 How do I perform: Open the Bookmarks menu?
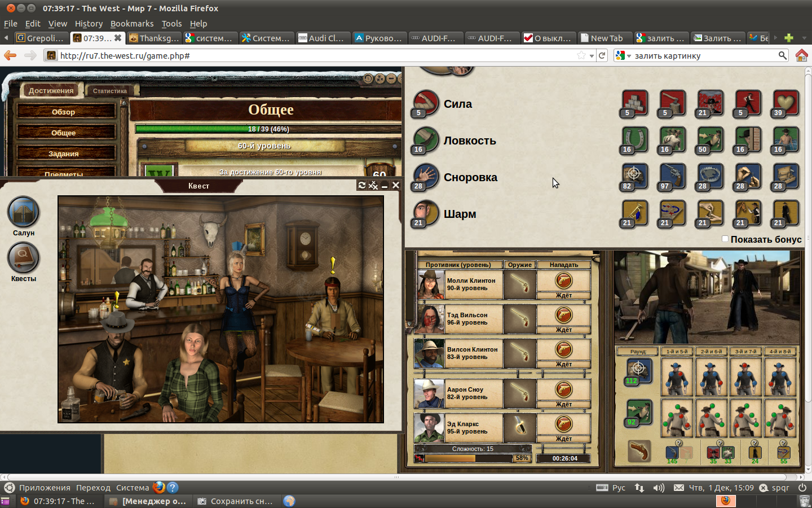pos(132,24)
